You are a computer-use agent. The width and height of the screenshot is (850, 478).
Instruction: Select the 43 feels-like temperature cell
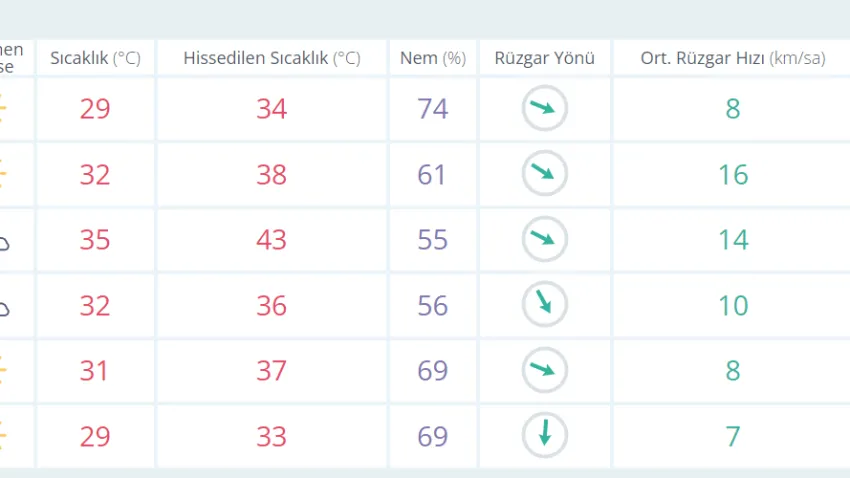pos(271,240)
